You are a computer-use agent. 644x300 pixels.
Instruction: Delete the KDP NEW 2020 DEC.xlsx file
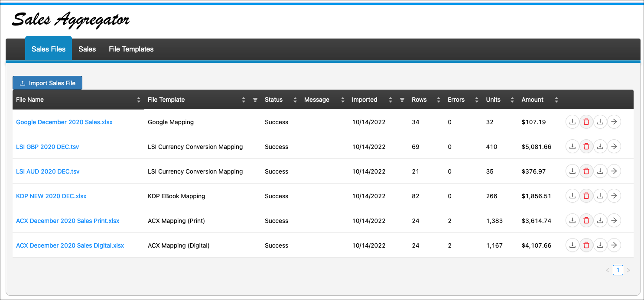pos(586,196)
